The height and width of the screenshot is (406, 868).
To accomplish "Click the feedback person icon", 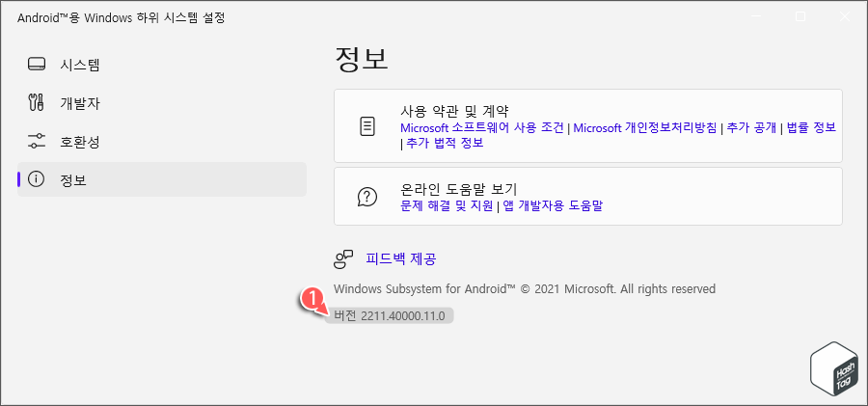I will tap(343, 258).
